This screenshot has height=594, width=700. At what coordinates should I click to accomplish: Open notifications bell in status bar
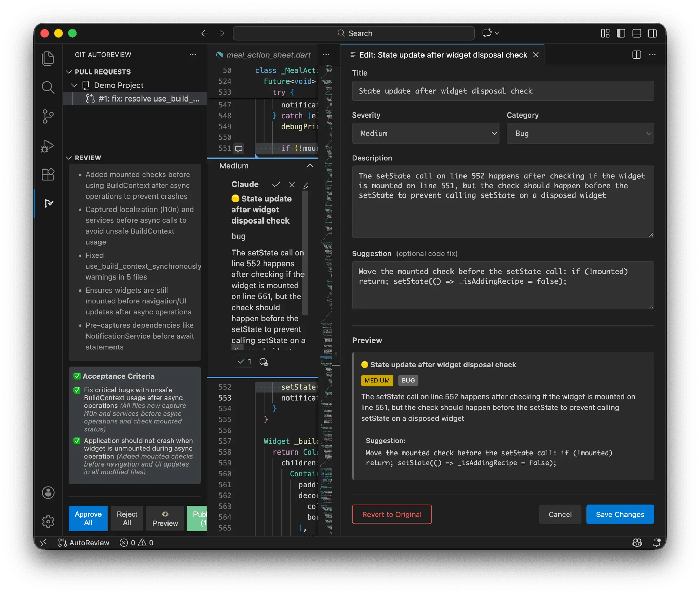coord(656,543)
